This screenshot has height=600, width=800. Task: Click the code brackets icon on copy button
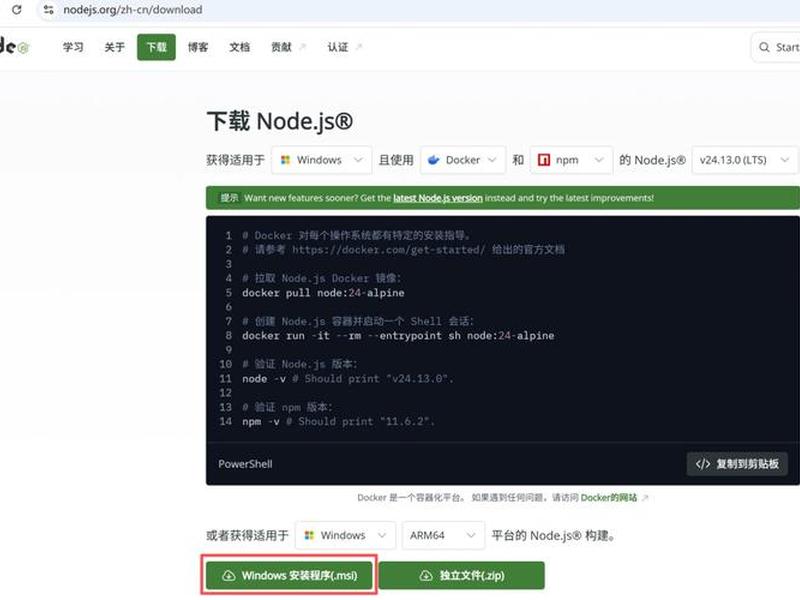coord(703,464)
